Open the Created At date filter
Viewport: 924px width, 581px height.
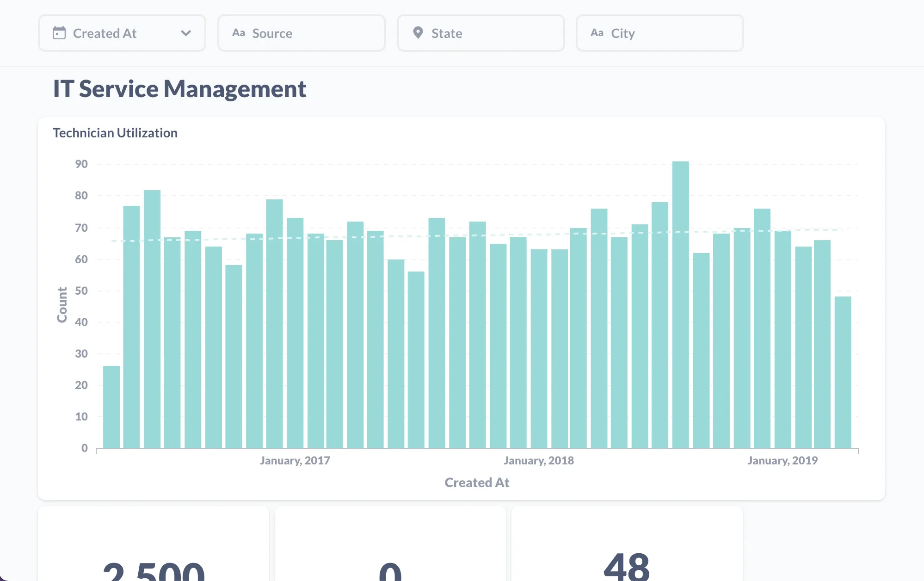[x=122, y=33]
